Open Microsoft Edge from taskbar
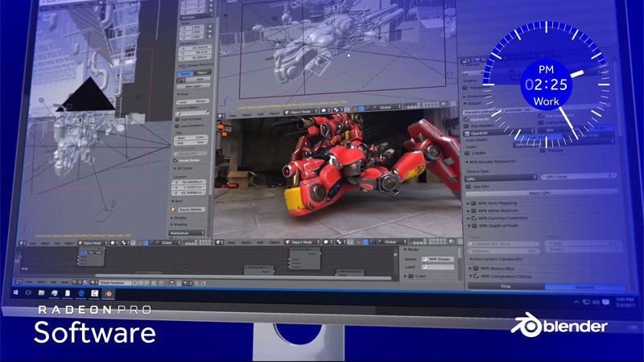This screenshot has width=644, height=362. pyautogui.click(x=81, y=293)
